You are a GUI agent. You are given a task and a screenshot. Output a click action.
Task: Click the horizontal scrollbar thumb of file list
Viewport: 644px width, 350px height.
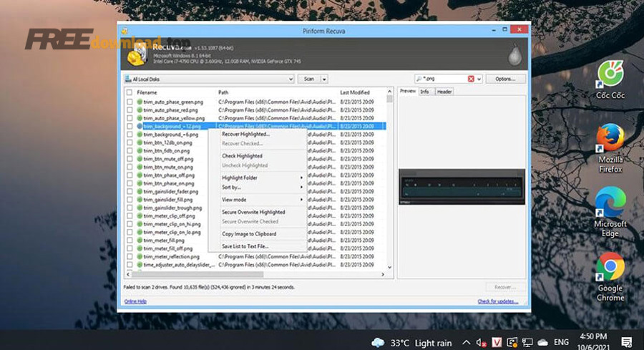click(x=197, y=274)
